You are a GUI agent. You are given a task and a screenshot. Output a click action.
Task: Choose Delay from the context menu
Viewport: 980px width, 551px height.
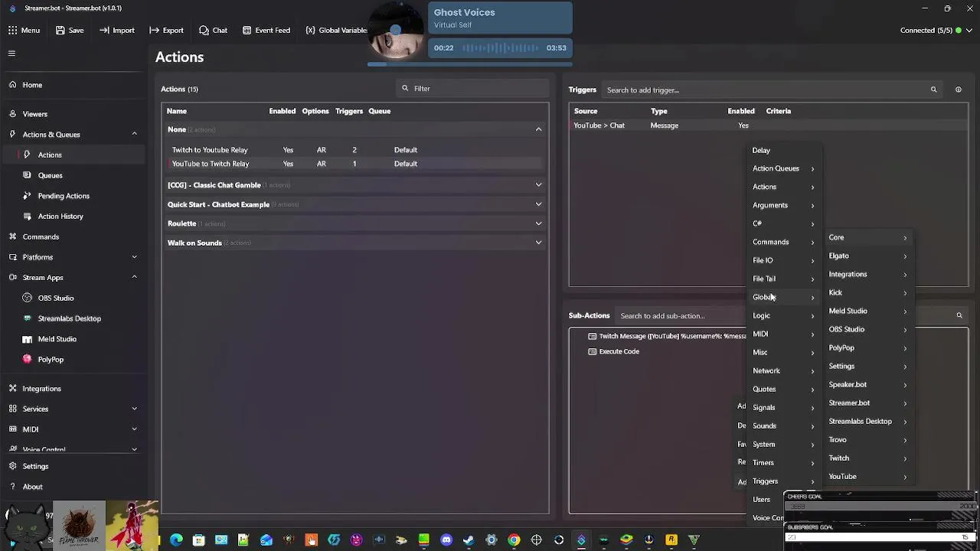784,151
